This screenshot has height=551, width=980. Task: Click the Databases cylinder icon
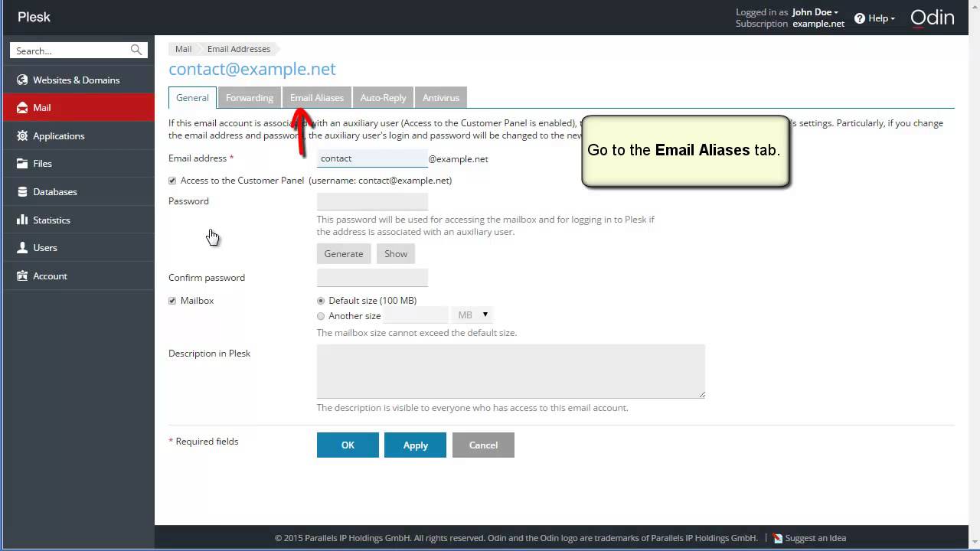(x=22, y=191)
